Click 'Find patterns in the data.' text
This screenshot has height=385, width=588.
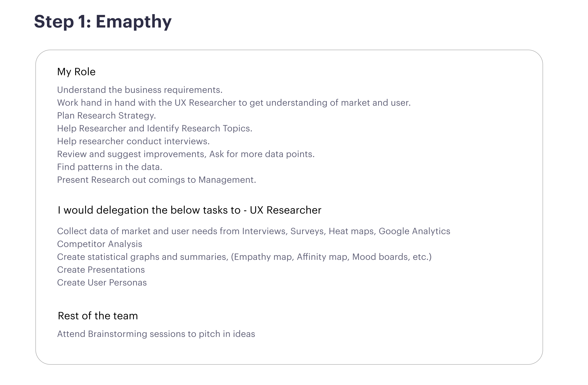(x=110, y=167)
